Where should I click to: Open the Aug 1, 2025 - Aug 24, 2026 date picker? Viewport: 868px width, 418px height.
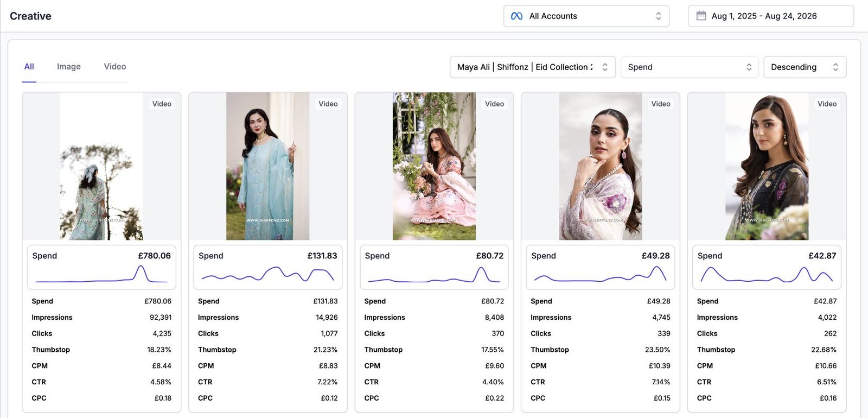coord(771,16)
